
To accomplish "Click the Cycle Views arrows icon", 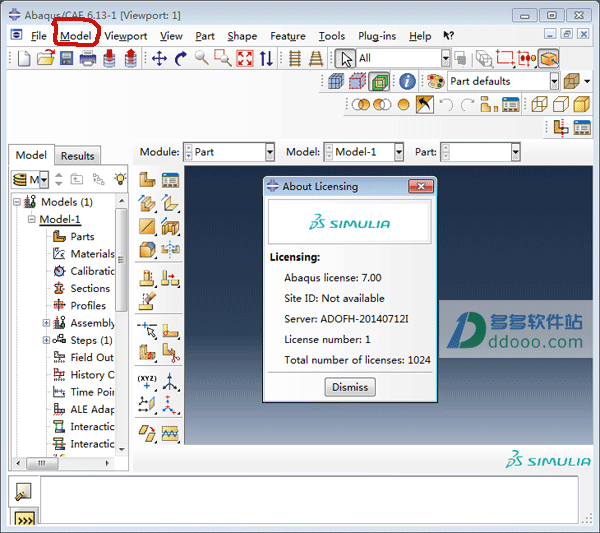I will pos(266,59).
